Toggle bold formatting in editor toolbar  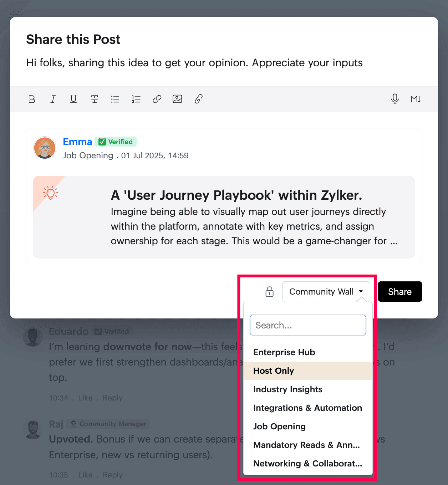pos(32,99)
